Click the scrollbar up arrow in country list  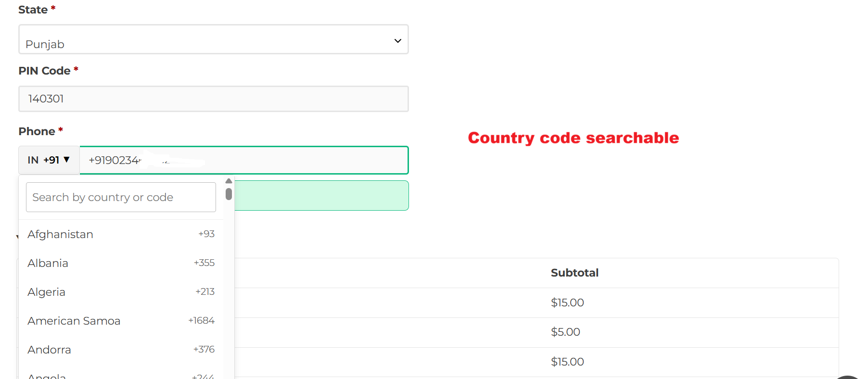tap(228, 181)
